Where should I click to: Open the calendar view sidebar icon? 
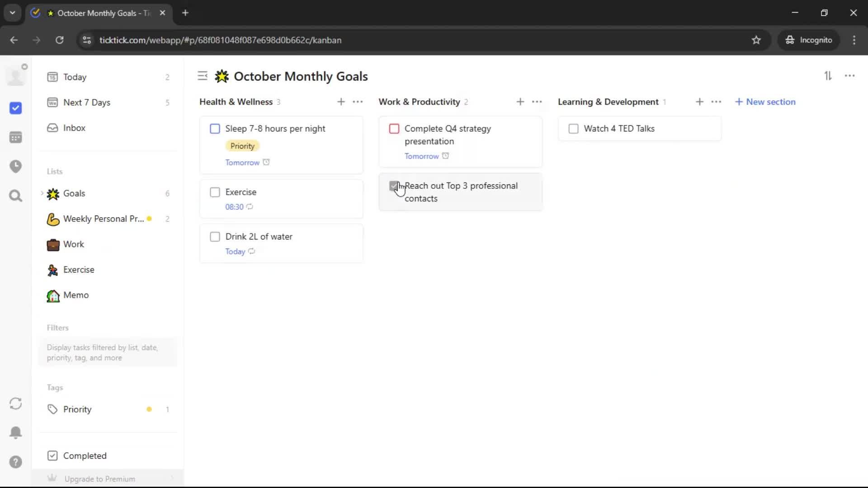[x=15, y=137]
